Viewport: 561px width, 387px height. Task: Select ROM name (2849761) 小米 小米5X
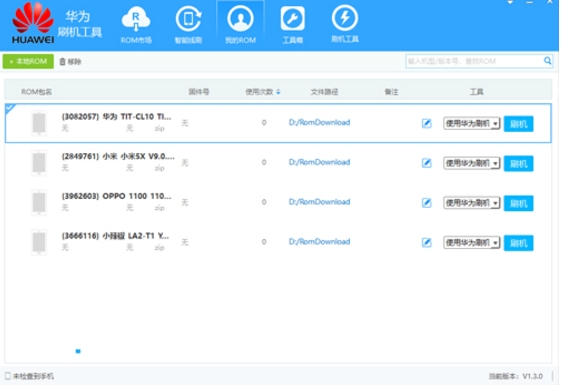click(118, 156)
